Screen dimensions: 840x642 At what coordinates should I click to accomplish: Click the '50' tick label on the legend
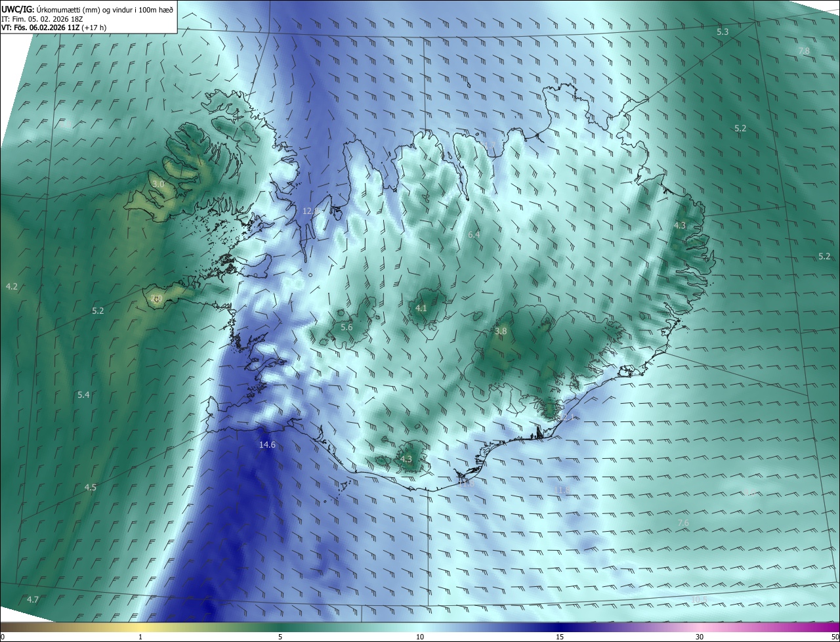tap(835, 637)
